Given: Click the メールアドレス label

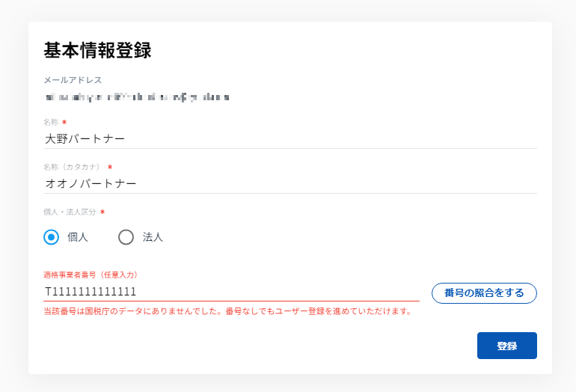Looking at the screenshot, I should [x=73, y=79].
